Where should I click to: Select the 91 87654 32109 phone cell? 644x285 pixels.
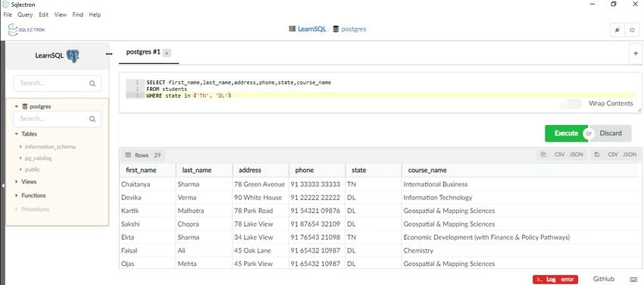click(x=317, y=224)
